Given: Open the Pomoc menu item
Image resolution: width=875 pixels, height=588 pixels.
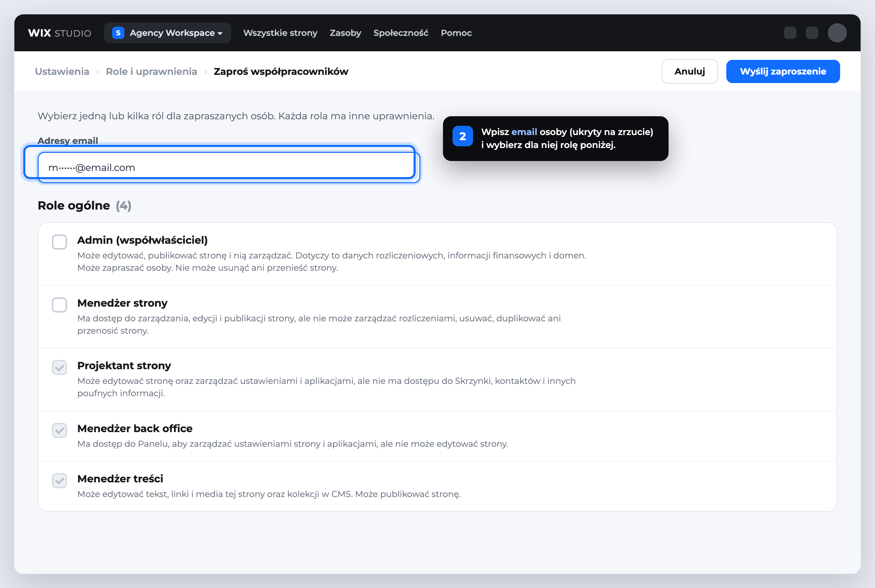Looking at the screenshot, I should [x=456, y=33].
